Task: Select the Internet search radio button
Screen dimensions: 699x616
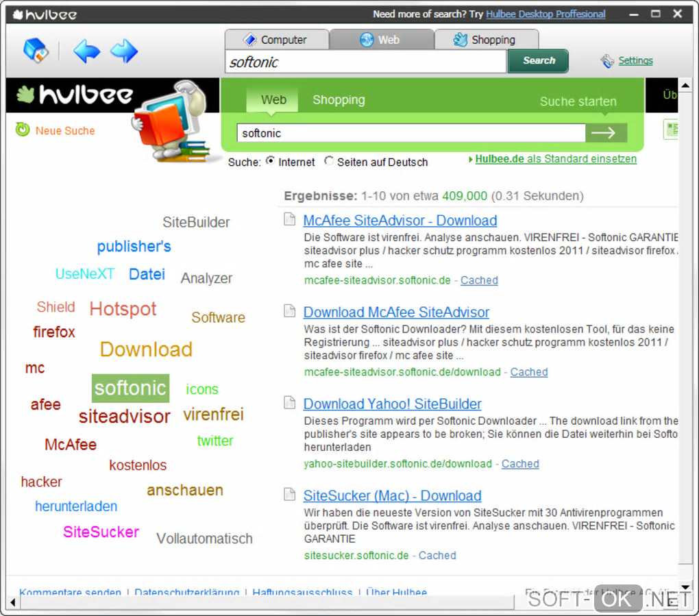Action: tap(270, 161)
